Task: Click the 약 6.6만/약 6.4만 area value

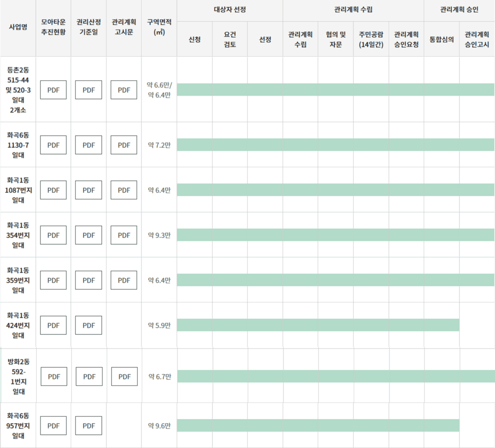Action: tap(159, 90)
